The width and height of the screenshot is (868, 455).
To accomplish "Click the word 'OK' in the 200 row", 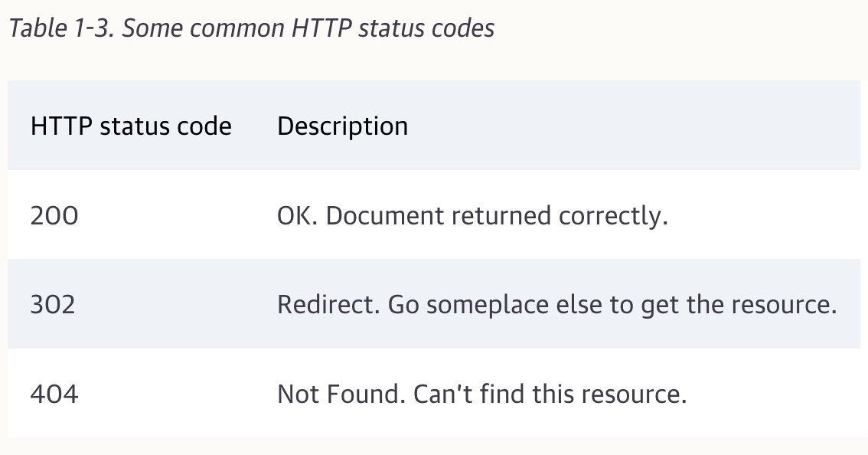I will 297,216.
